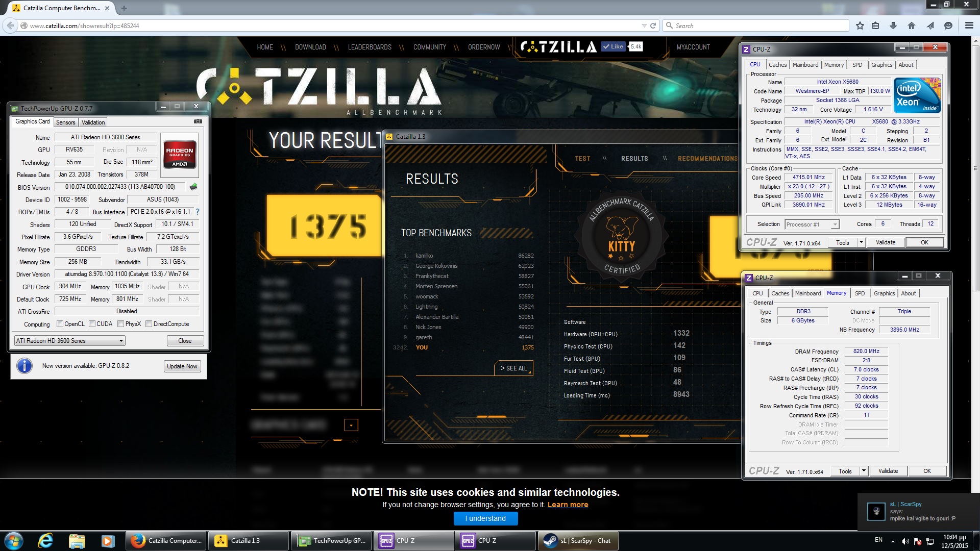Click the browser back arrow button
Screen dimensions: 980x551
coord(10,26)
